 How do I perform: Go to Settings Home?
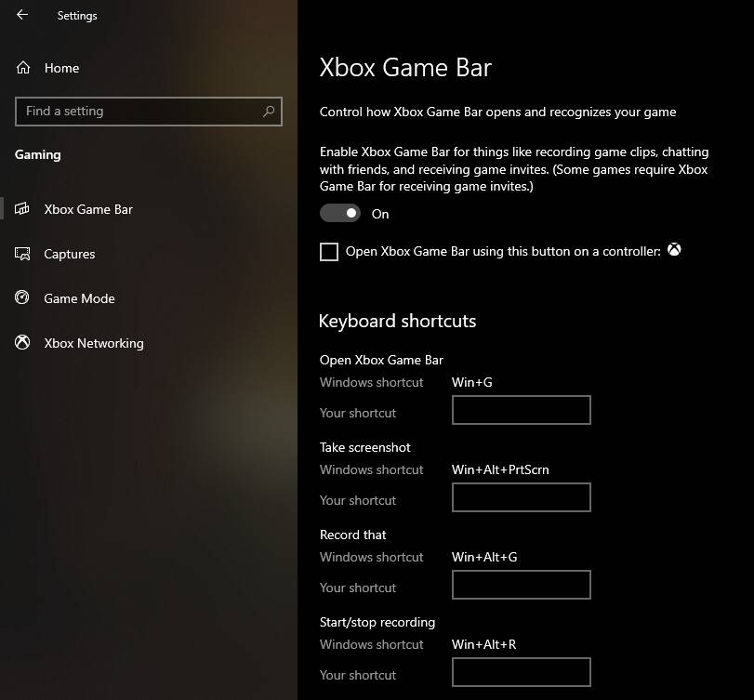tap(61, 68)
